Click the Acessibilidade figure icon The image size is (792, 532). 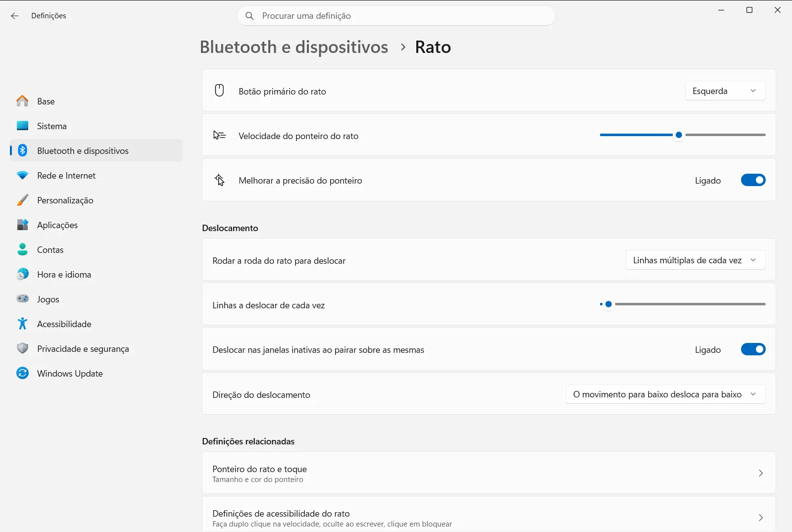(x=22, y=324)
